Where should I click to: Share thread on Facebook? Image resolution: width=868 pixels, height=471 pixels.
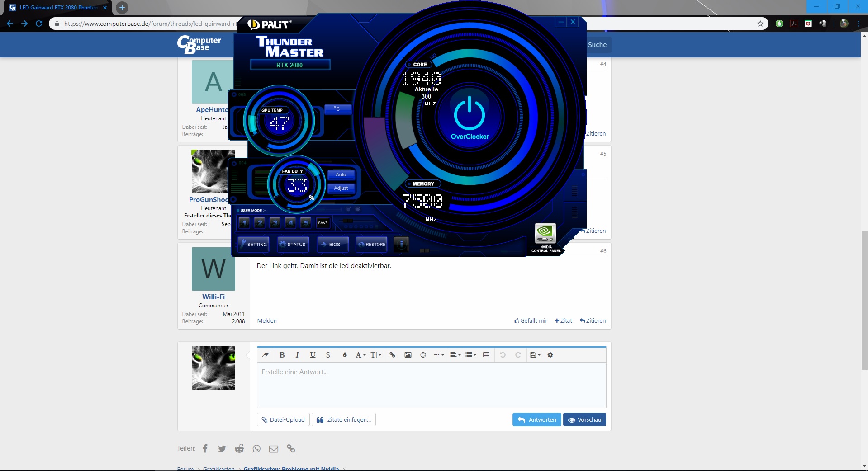click(205, 448)
